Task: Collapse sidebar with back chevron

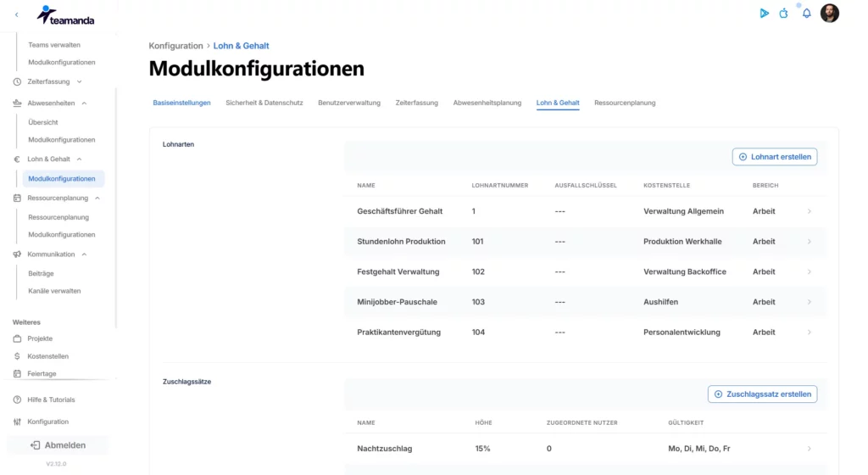Action: click(x=17, y=15)
